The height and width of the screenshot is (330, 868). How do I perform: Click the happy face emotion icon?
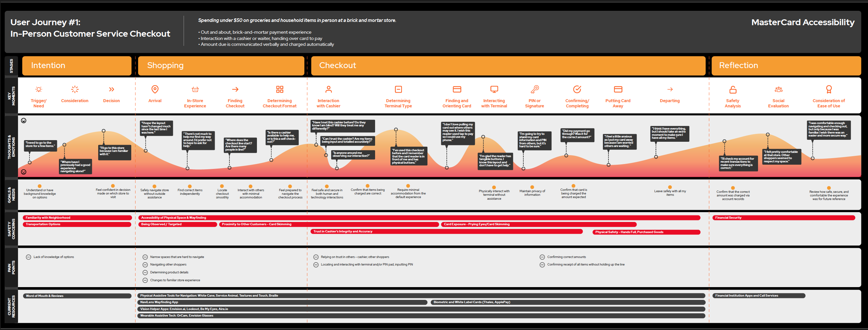coord(24,121)
